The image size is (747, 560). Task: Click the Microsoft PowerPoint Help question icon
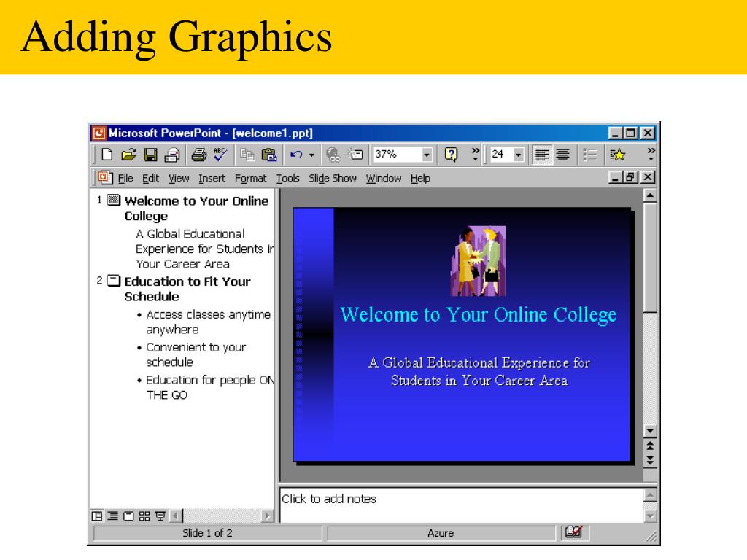451,155
